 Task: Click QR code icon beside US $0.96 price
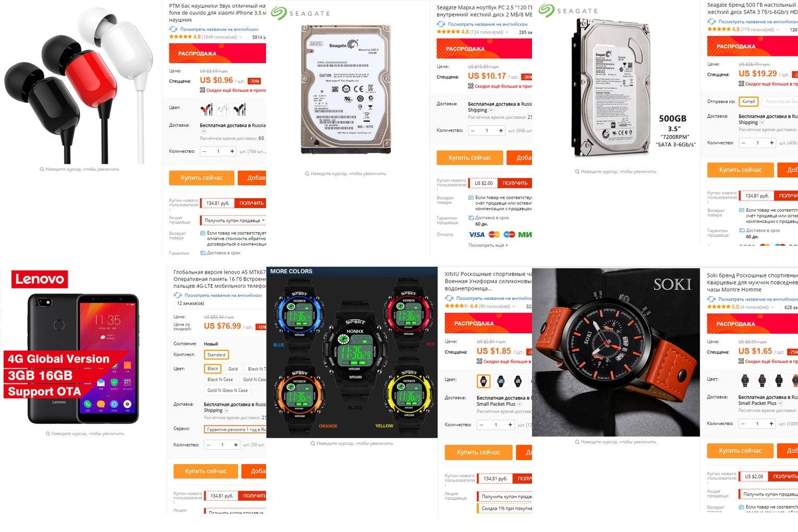[202, 90]
